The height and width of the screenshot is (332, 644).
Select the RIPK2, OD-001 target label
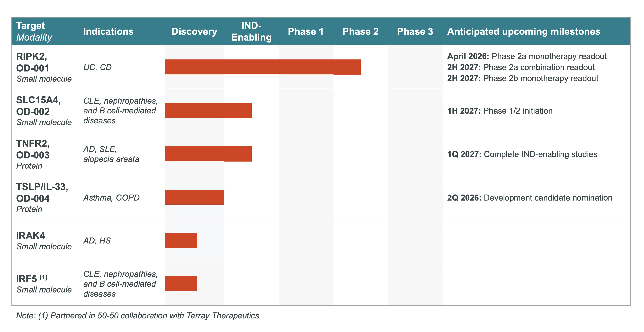point(32,62)
